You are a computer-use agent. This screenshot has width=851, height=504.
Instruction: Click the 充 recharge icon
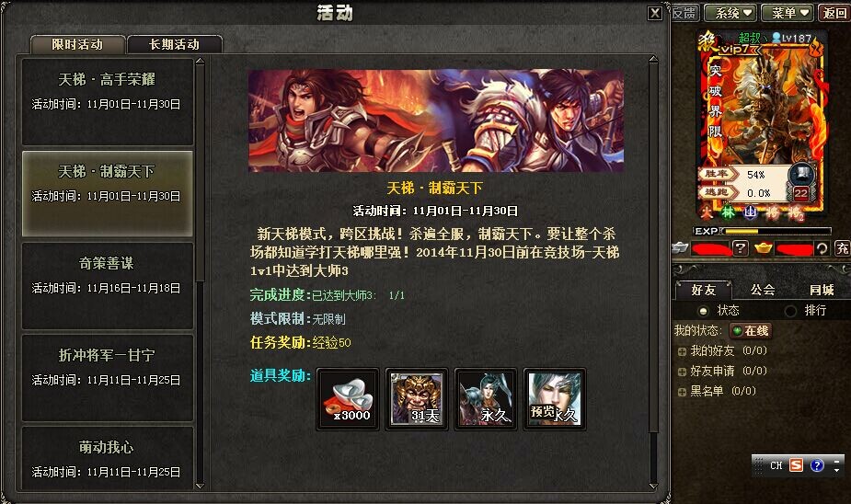842,248
